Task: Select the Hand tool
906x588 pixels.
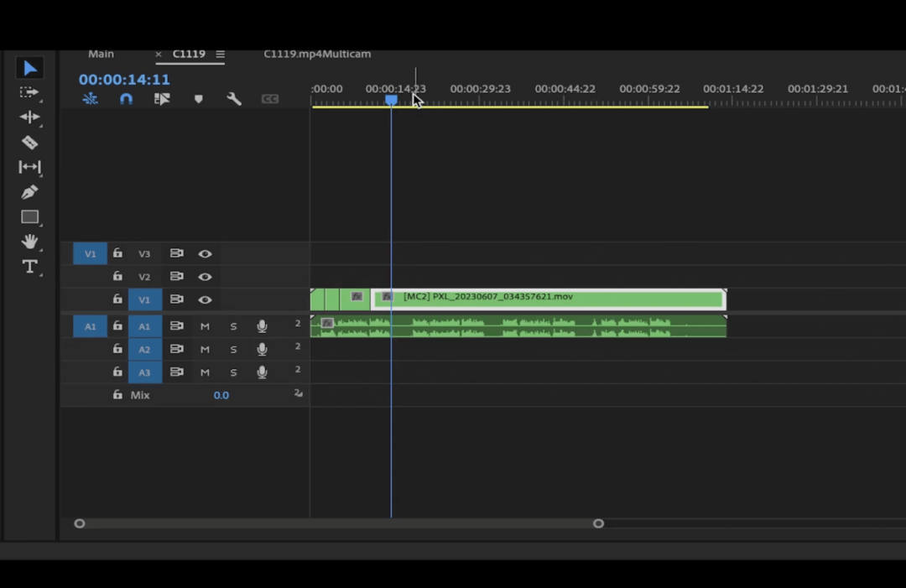Action: [29, 242]
